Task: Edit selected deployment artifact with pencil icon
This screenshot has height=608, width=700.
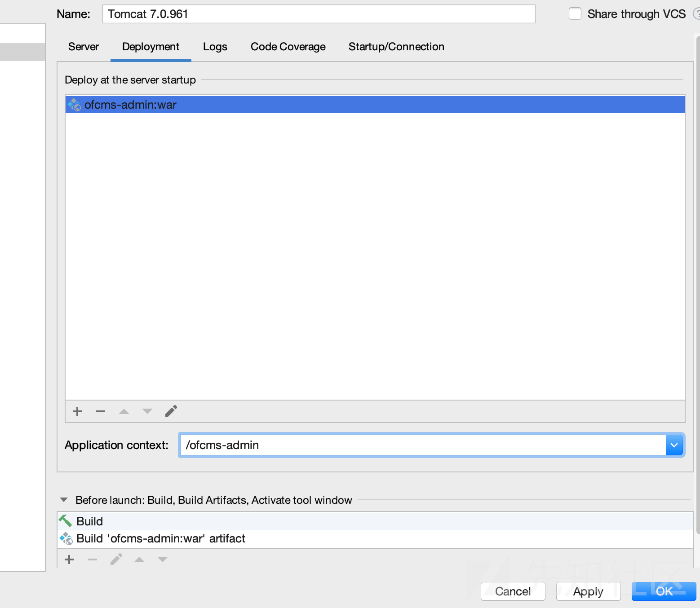Action: (171, 411)
